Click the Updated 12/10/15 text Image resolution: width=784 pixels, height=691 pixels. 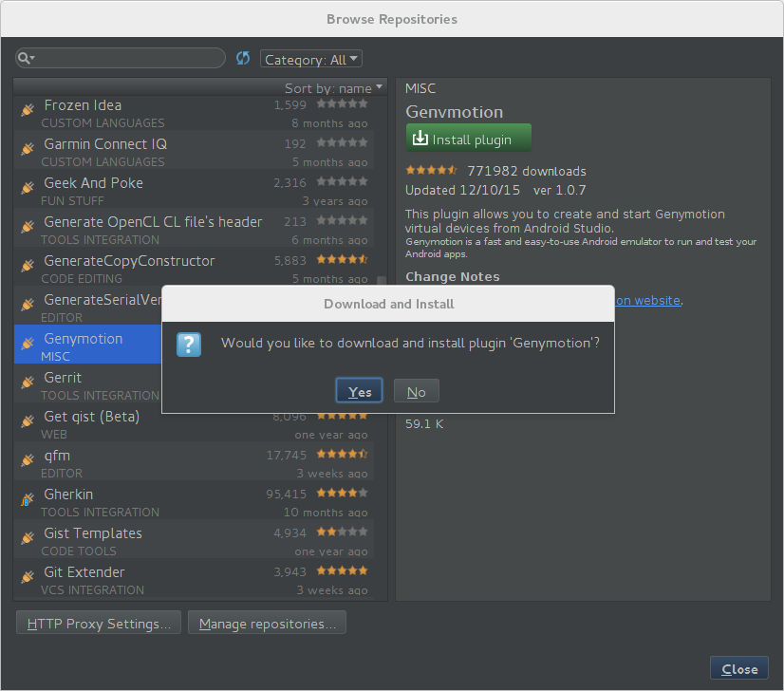(462, 190)
